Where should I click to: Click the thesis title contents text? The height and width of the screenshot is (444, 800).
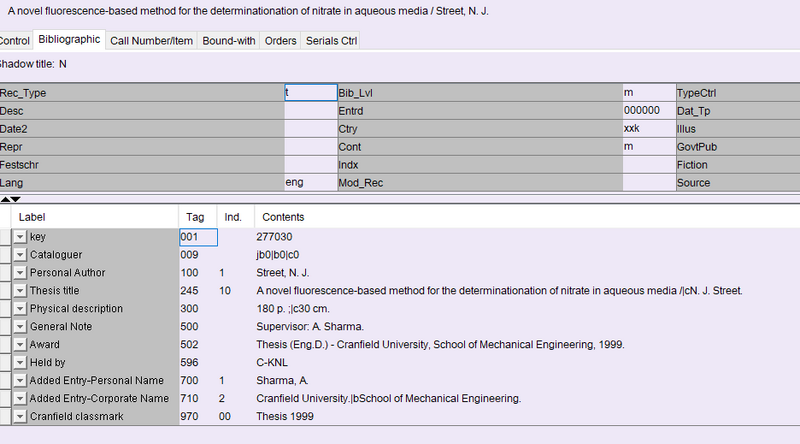pyautogui.click(x=499, y=291)
